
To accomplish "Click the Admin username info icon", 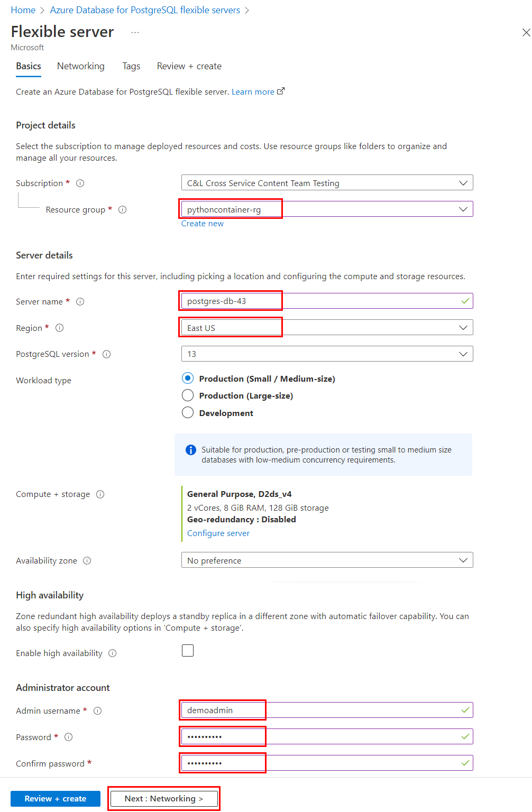I will coord(97,710).
